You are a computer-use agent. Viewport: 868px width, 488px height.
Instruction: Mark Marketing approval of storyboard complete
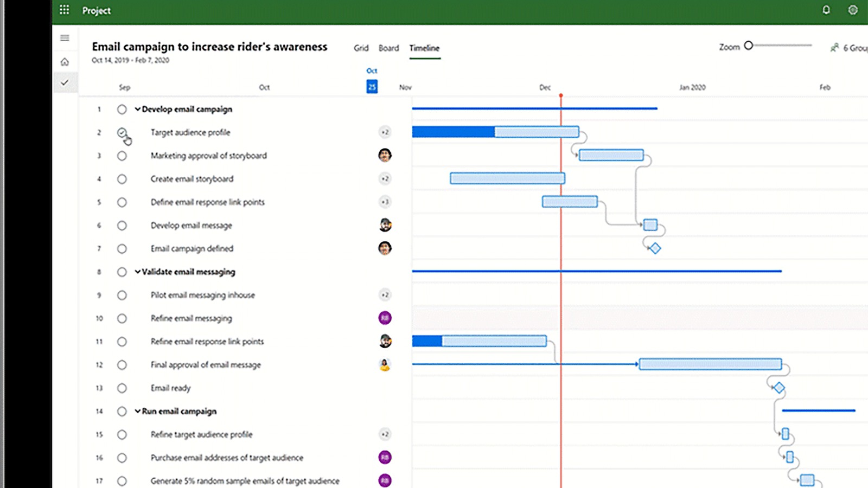click(x=122, y=156)
